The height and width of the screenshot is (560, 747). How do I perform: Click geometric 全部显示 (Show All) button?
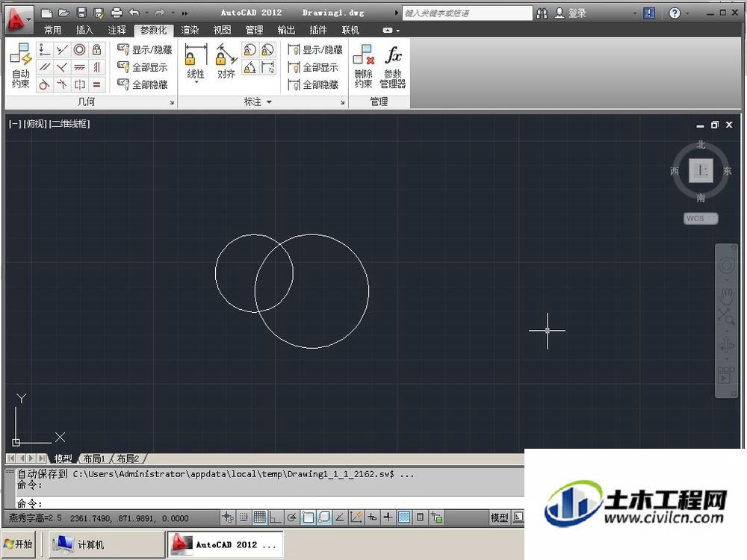tap(143, 67)
